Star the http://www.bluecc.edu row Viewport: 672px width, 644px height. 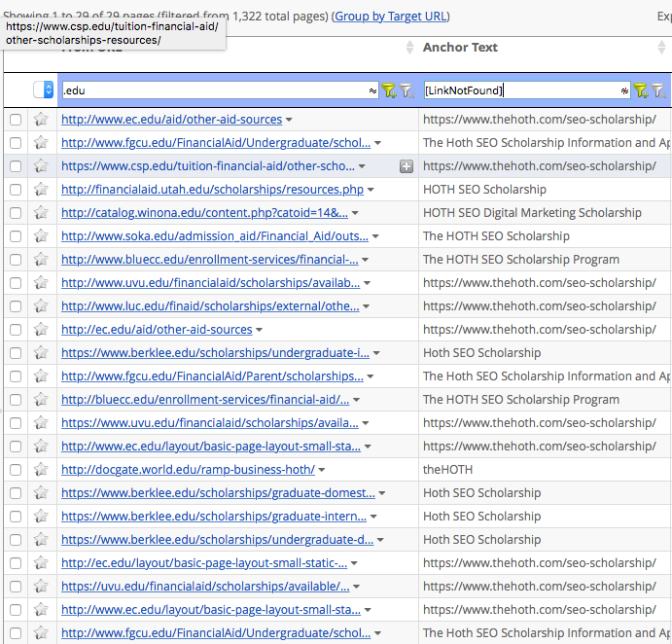[41, 260]
